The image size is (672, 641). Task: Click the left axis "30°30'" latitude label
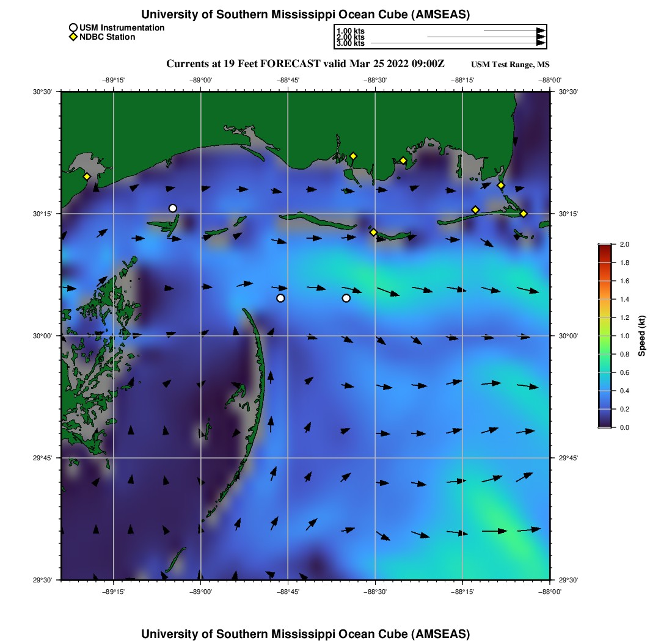coord(42,92)
